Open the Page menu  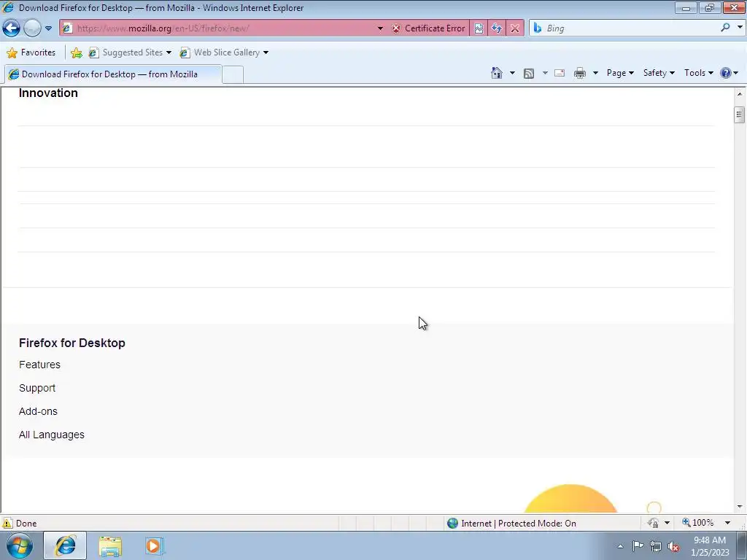coord(620,73)
